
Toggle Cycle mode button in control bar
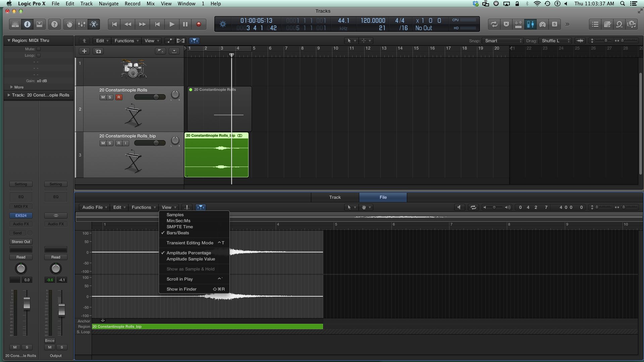click(x=494, y=24)
